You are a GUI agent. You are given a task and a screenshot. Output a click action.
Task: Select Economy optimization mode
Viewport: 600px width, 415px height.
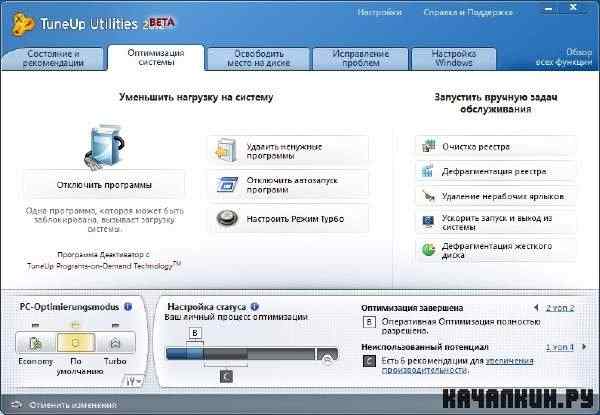[x=36, y=343]
